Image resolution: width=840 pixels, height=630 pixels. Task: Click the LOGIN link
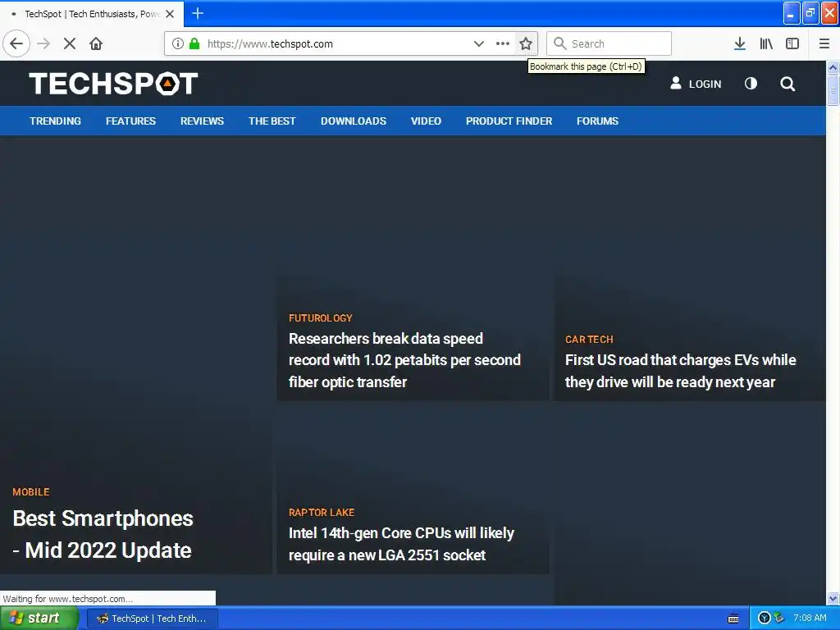click(x=696, y=84)
